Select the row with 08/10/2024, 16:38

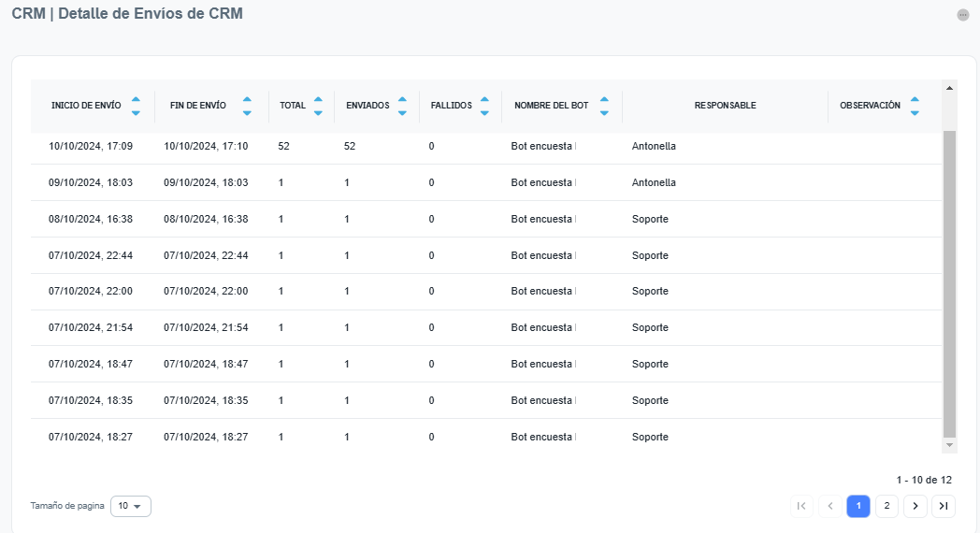[x=91, y=219]
